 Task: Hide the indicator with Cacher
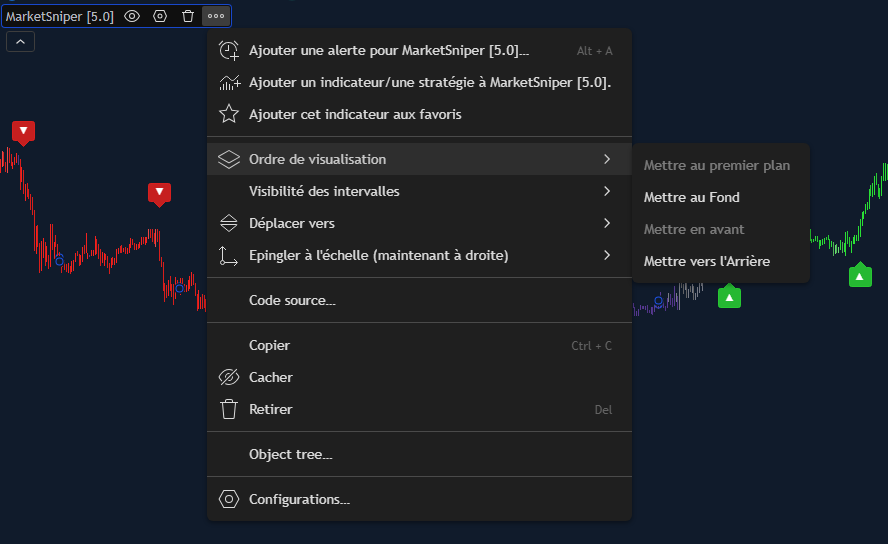tap(271, 377)
